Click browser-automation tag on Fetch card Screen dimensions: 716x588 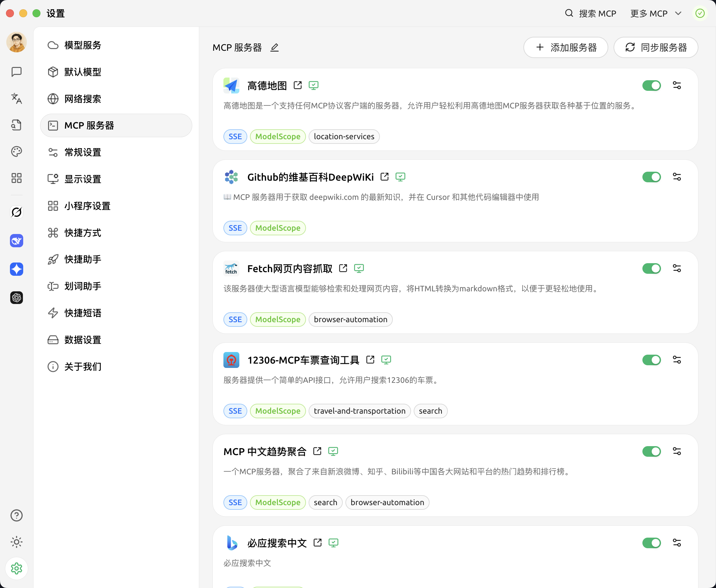click(x=351, y=320)
